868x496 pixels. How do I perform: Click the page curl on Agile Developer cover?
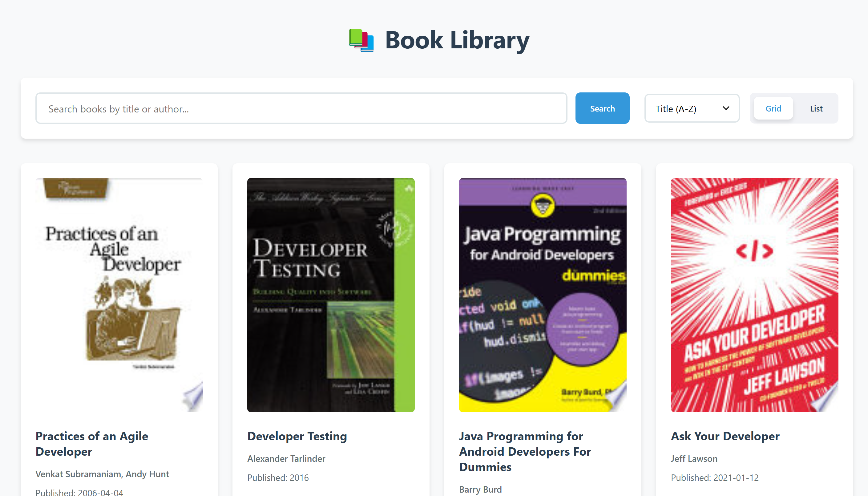pos(194,396)
